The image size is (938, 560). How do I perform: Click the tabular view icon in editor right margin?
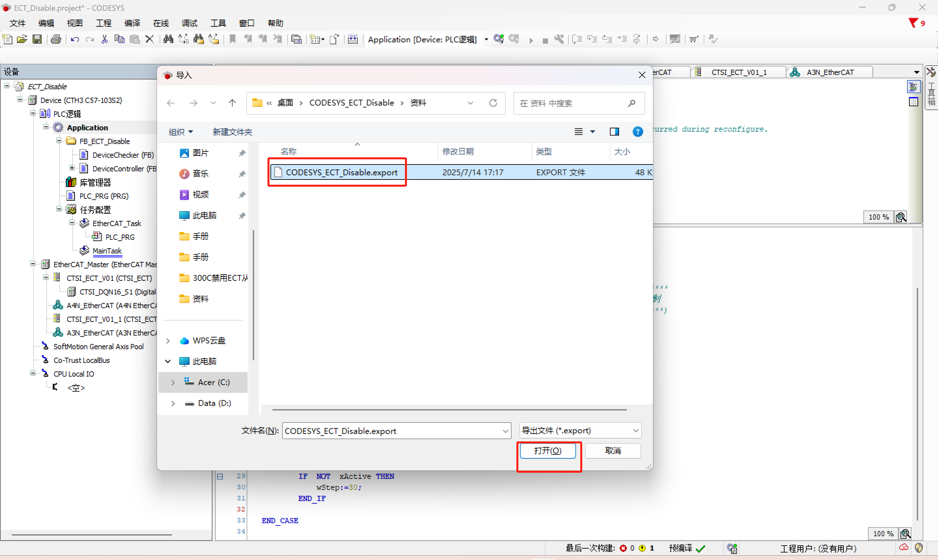click(914, 102)
